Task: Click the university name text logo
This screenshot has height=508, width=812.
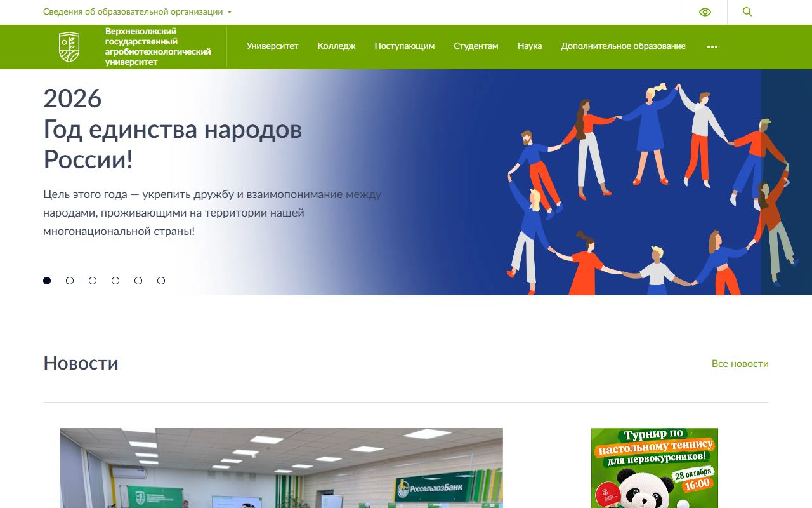Action: coord(158,47)
